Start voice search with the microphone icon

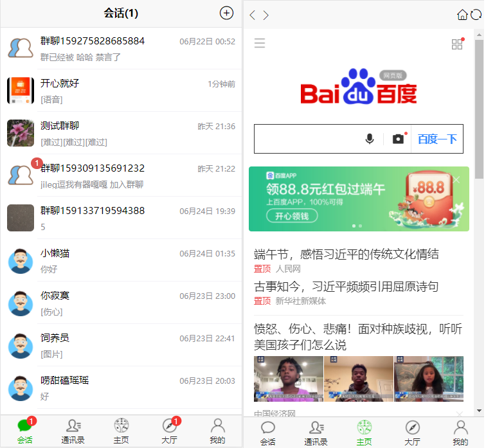370,139
